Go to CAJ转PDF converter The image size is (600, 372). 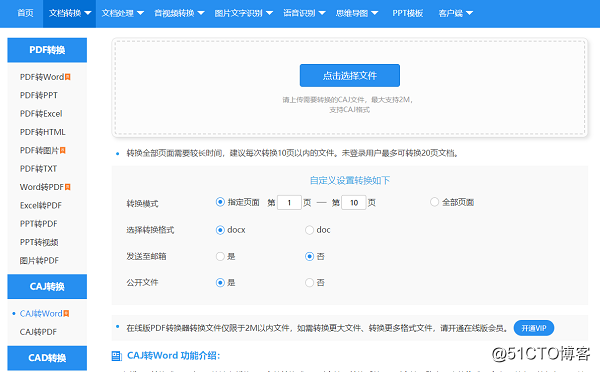pyautogui.click(x=38, y=332)
